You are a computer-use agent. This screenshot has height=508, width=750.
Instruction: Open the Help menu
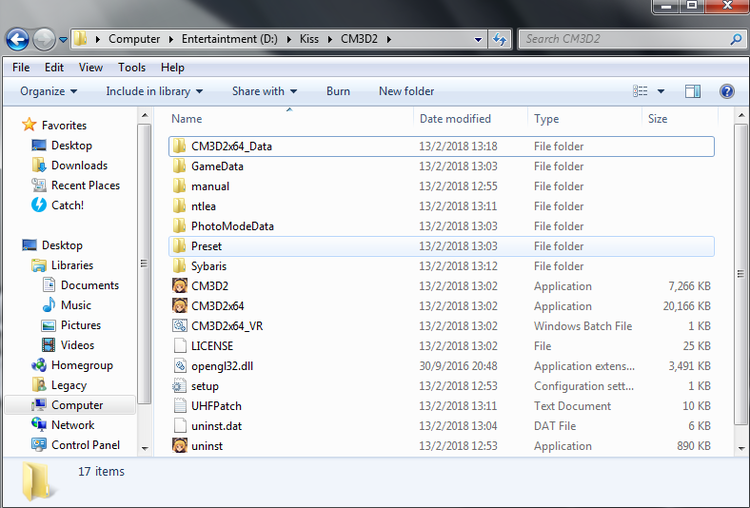[172, 67]
